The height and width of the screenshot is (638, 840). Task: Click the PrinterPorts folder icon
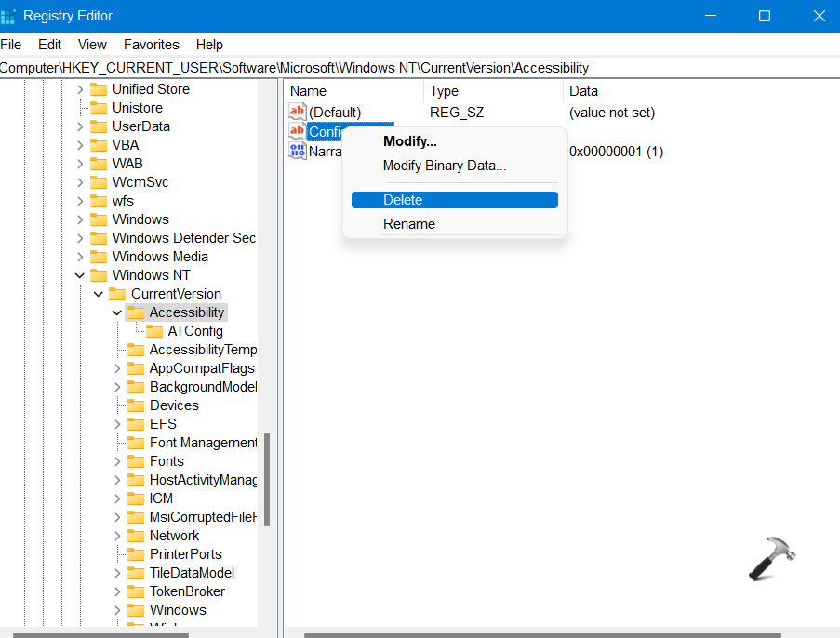point(136,554)
